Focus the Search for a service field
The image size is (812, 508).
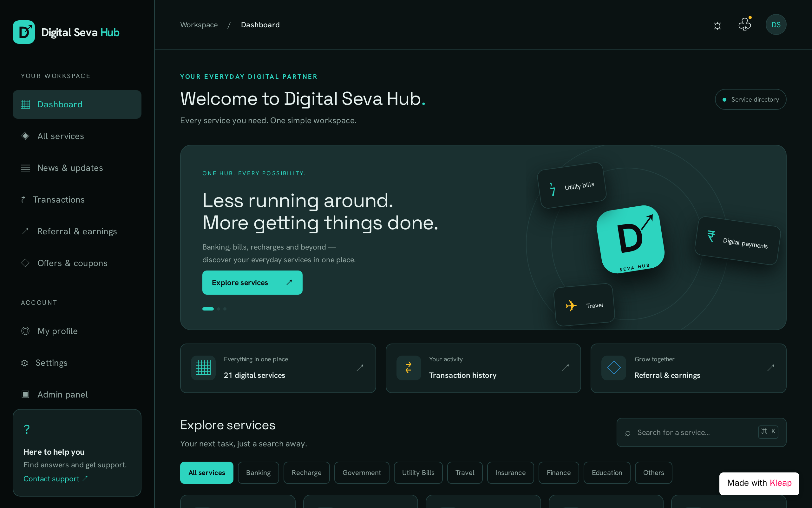coord(701,432)
